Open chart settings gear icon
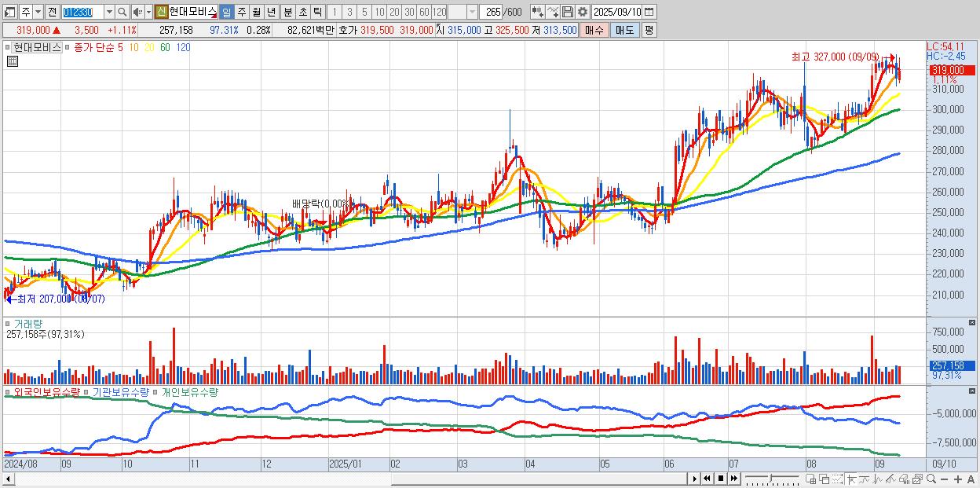Viewport: 980px width, 488px height. pyautogui.click(x=583, y=12)
